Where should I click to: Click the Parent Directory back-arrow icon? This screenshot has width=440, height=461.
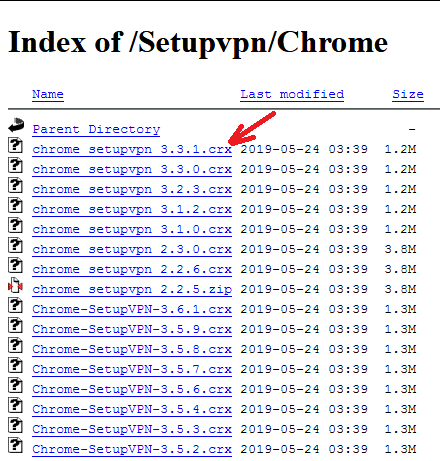16,125
